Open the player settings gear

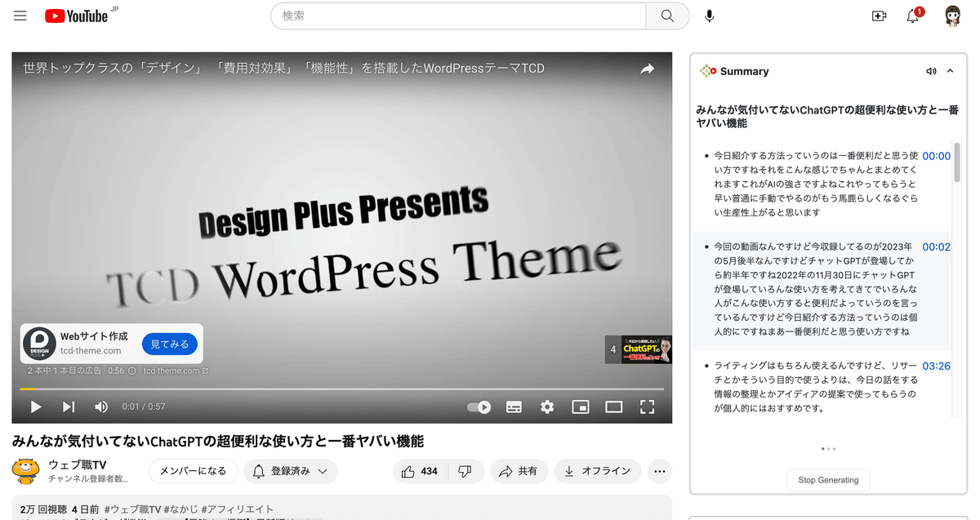[x=547, y=407]
